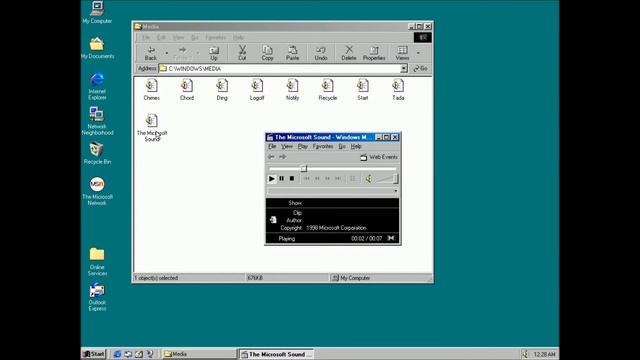Open the Chimes sound file
The width and height of the screenshot is (640, 360).
coord(151,90)
